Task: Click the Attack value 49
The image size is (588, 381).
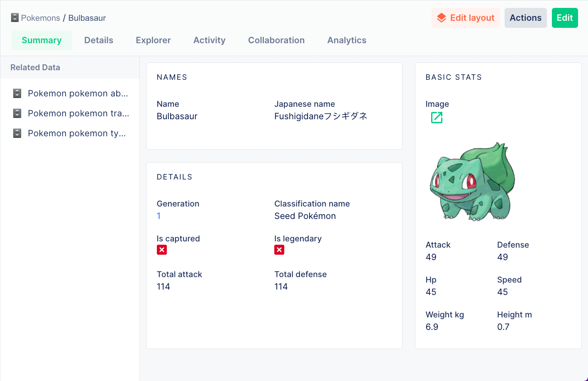Action: (x=431, y=257)
